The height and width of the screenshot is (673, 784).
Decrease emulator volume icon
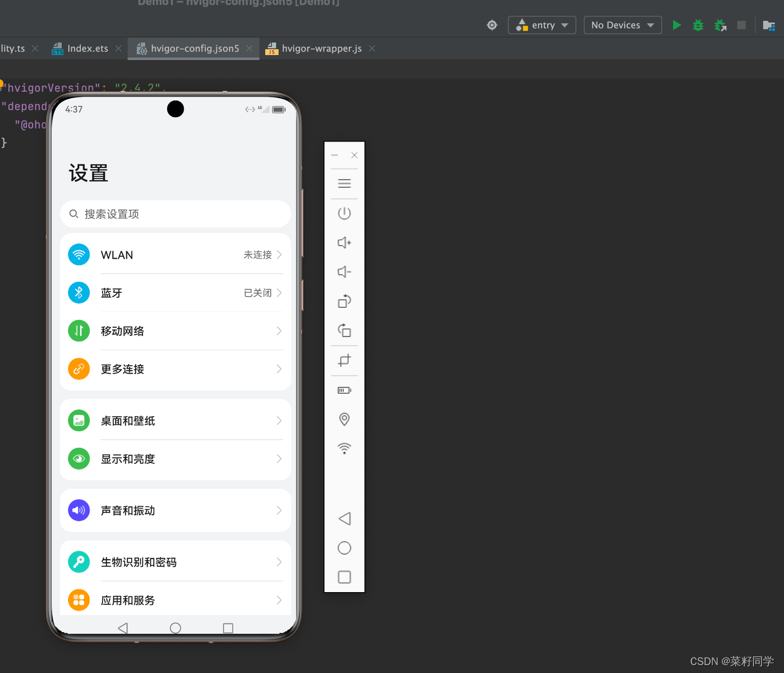tap(344, 272)
